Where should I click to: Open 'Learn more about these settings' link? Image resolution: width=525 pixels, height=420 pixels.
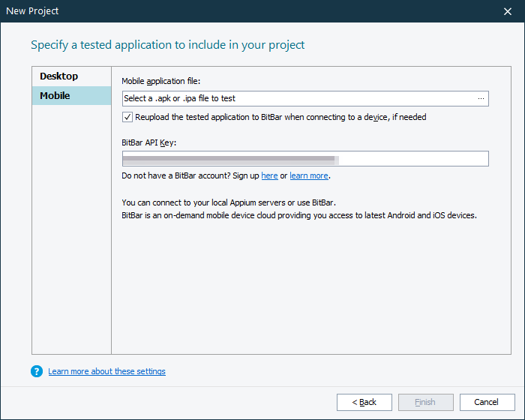pos(106,371)
